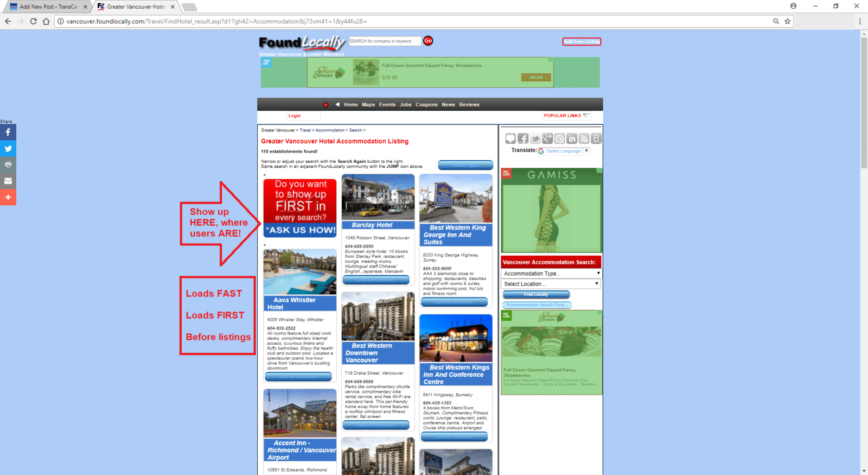
Task: Open Best Western Kings Inn Conference Centre
Action: click(x=456, y=375)
